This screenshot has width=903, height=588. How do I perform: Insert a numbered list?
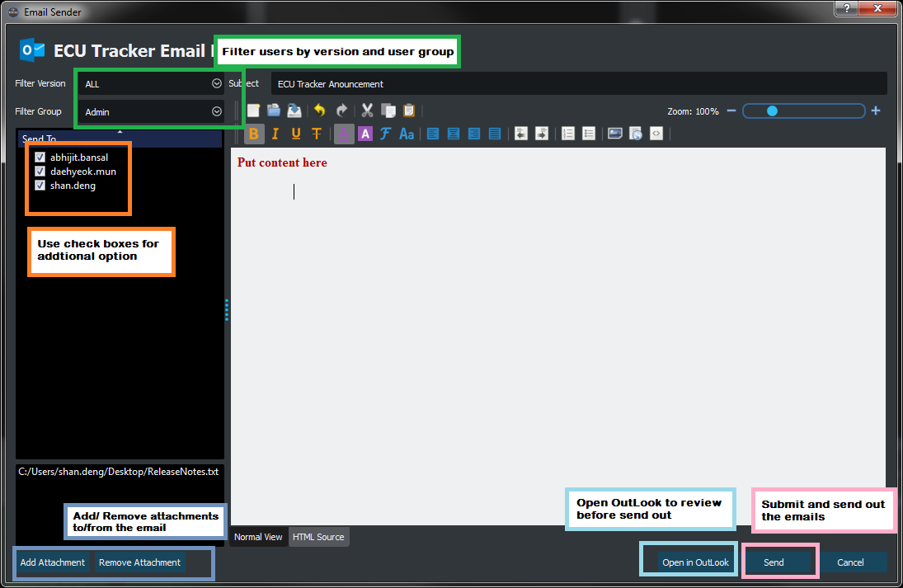click(x=568, y=134)
